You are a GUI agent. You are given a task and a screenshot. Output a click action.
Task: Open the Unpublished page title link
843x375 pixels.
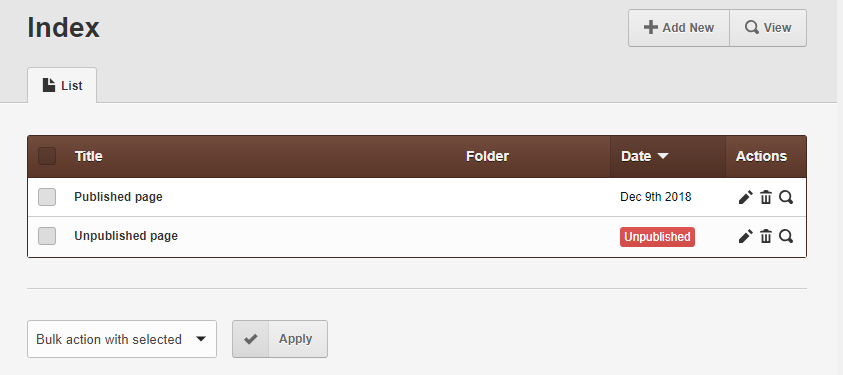[x=126, y=236]
